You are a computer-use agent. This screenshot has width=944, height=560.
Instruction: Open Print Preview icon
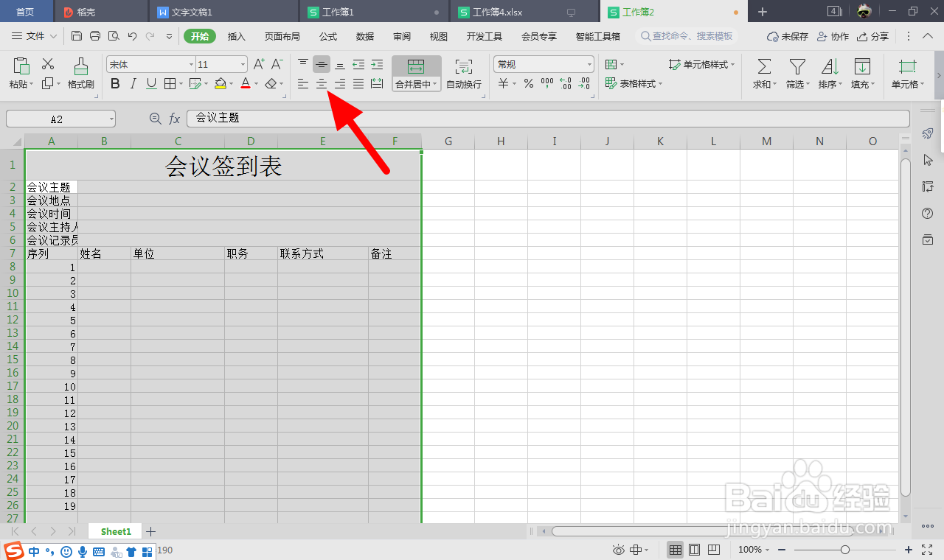click(114, 36)
